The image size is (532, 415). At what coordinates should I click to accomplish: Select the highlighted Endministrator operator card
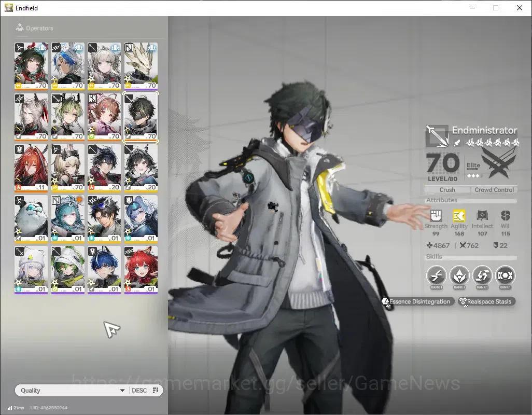point(141,117)
